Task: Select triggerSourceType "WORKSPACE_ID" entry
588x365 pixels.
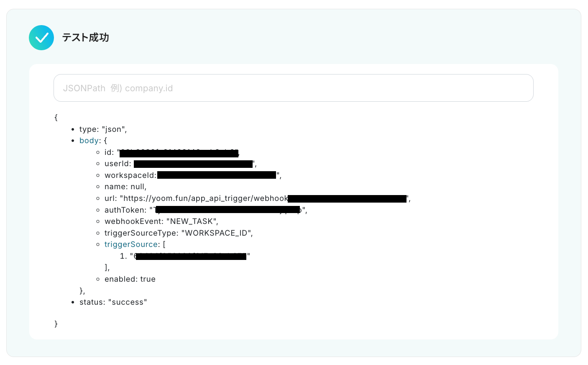Action: 179,233
